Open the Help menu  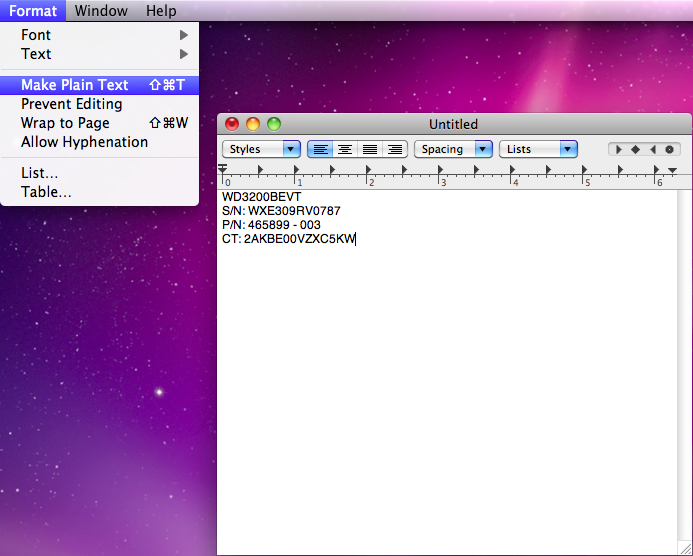tap(161, 11)
